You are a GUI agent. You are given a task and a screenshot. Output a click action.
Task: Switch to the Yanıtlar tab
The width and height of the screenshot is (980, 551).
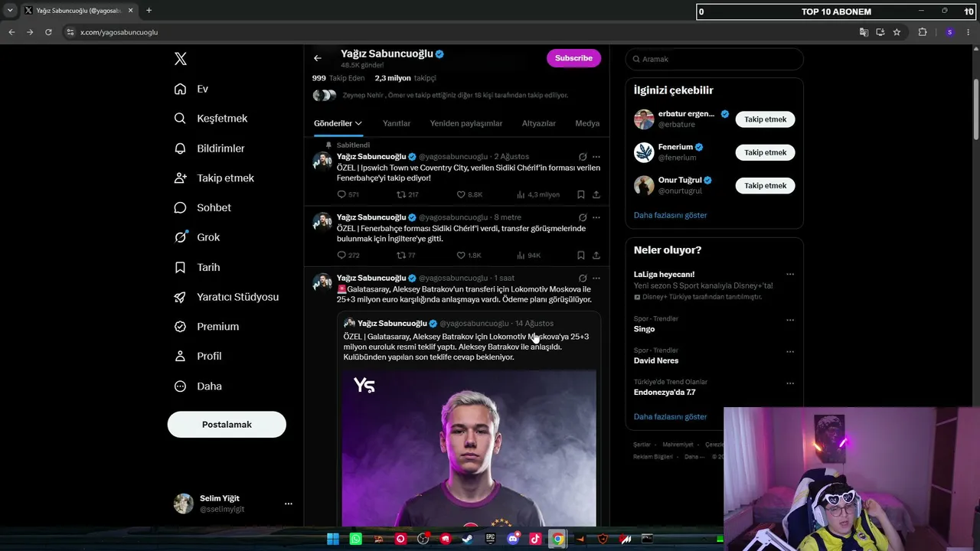[x=397, y=123]
